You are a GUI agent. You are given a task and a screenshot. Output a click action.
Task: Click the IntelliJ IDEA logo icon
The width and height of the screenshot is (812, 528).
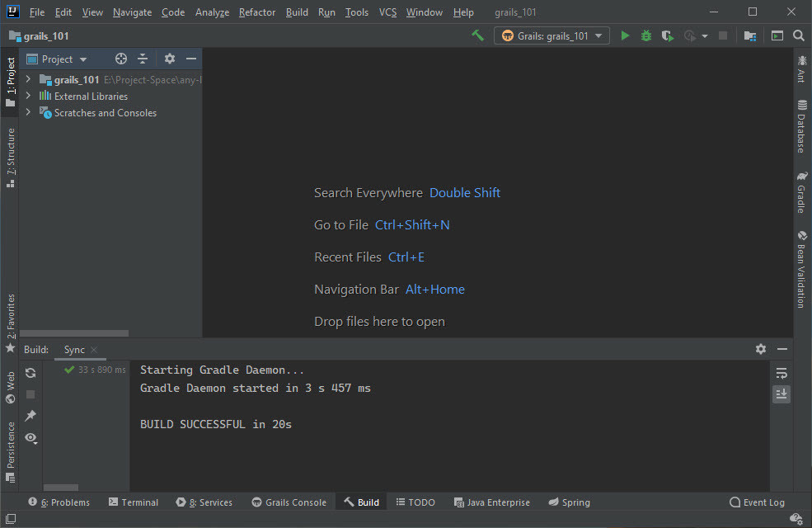(x=13, y=12)
